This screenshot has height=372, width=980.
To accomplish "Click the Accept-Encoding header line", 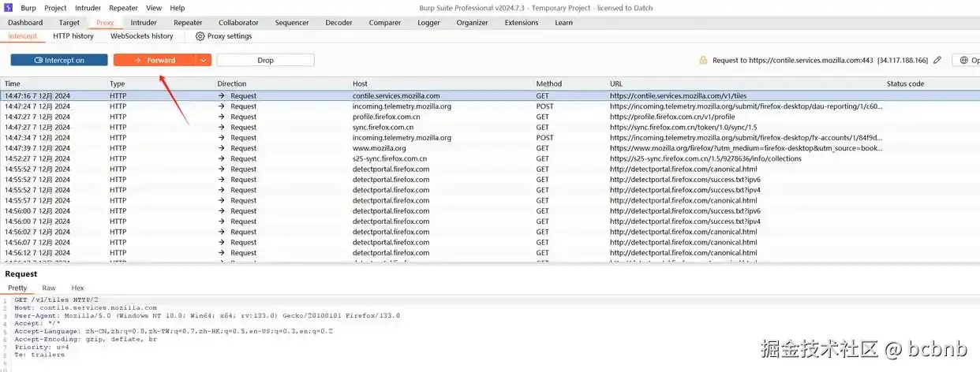I will coord(85,339).
